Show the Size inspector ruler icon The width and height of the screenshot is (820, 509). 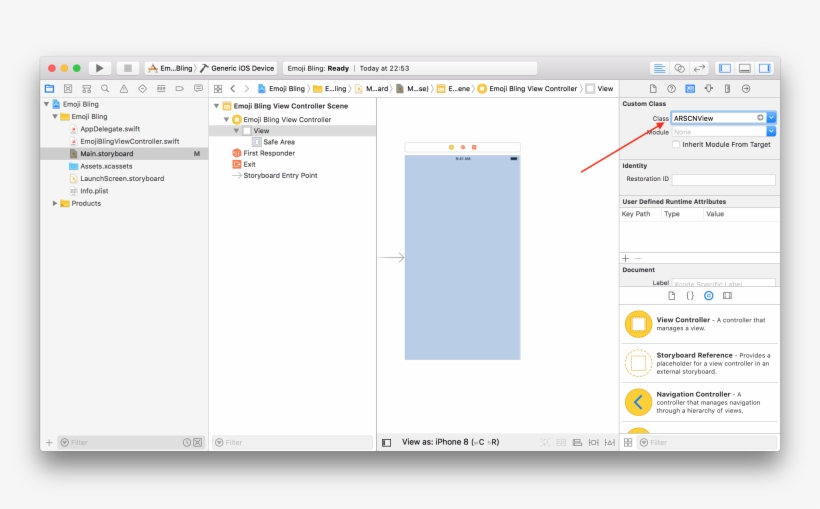[727, 88]
